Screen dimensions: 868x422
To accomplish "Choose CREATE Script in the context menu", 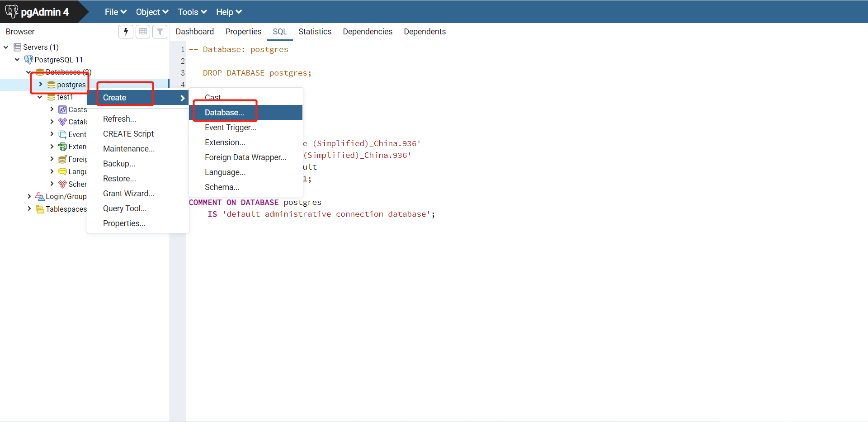I will point(138,134).
